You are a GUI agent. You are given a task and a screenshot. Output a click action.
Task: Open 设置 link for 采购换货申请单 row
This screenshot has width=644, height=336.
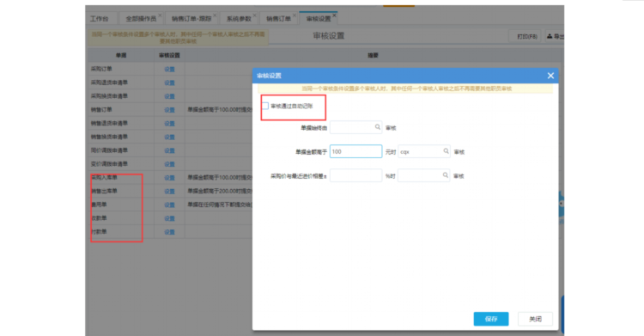click(170, 96)
